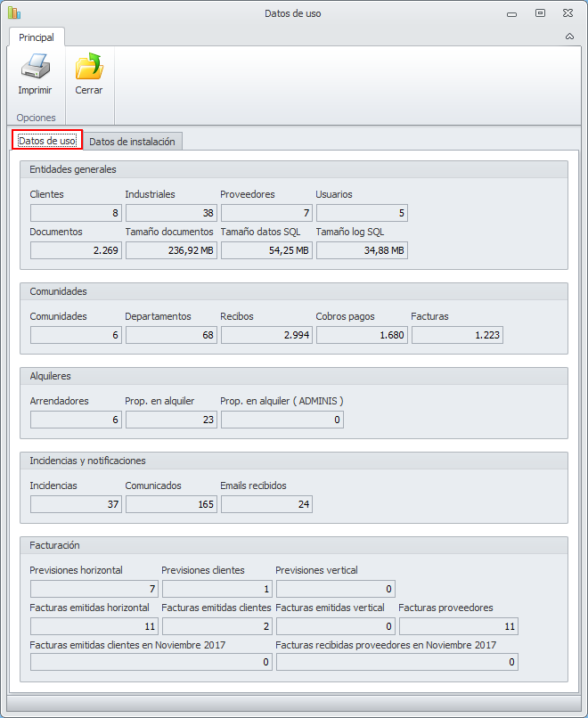Click Emails recibidos field showing 24
The width and height of the screenshot is (588, 718).
pos(266,504)
